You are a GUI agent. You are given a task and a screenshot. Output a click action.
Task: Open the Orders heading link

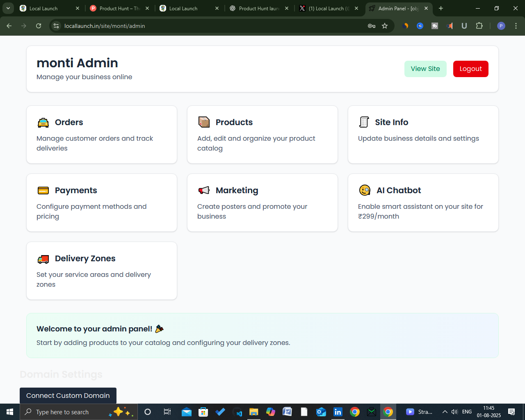pos(69,122)
